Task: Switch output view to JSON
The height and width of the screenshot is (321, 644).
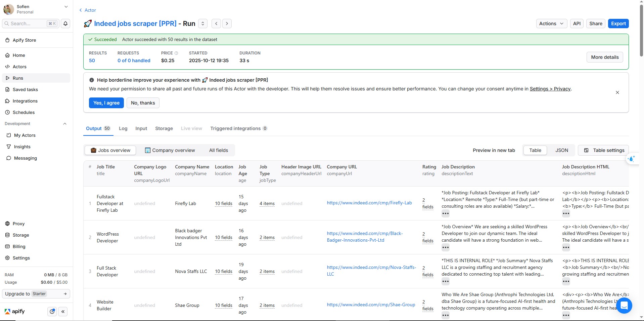Action: coord(561,150)
